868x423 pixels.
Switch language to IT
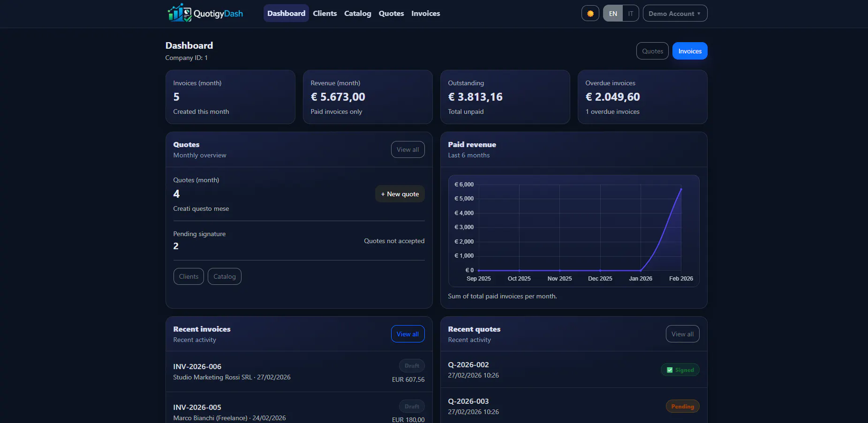tap(631, 14)
